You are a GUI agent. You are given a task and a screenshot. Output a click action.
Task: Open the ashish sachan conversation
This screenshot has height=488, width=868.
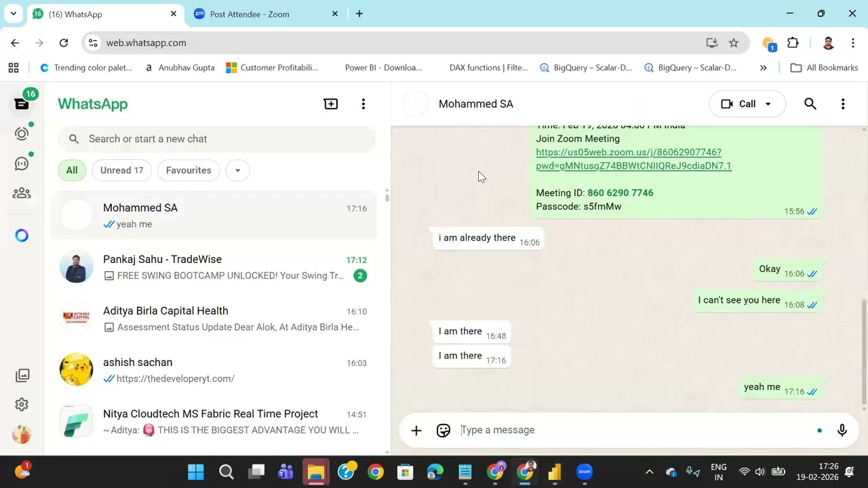coord(214,370)
